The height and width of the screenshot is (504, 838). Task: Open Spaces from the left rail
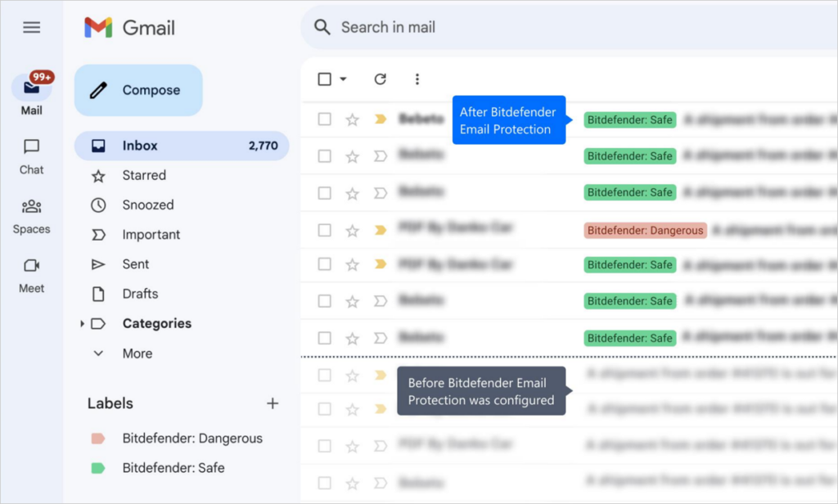pos(32,217)
